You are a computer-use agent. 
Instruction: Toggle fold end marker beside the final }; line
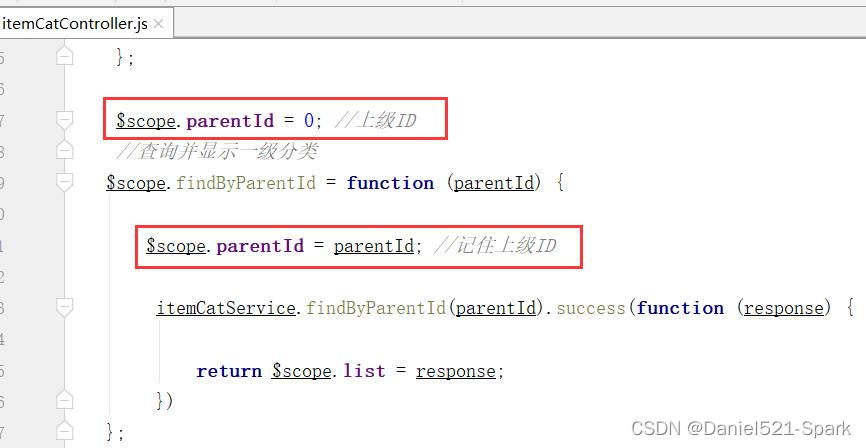point(65,431)
